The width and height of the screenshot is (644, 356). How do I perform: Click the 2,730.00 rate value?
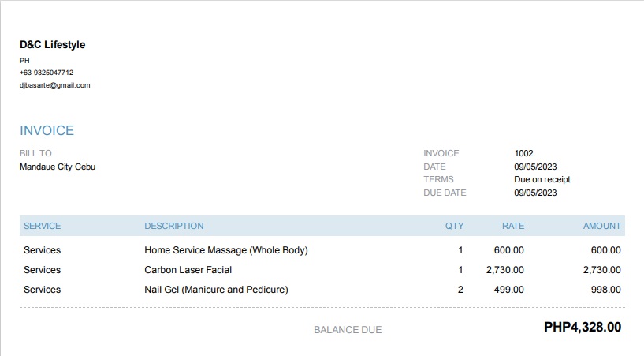coord(504,270)
